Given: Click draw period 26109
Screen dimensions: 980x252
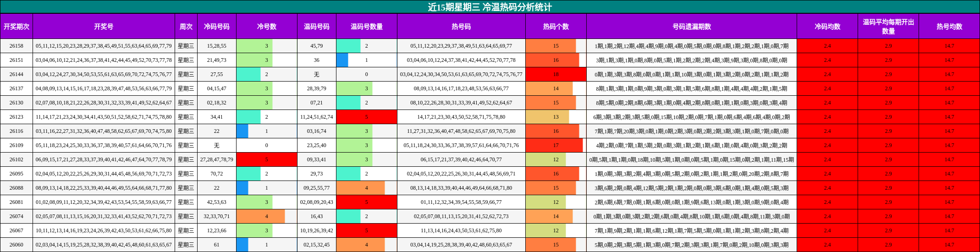Looking at the screenshot, I should pos(17,145).
